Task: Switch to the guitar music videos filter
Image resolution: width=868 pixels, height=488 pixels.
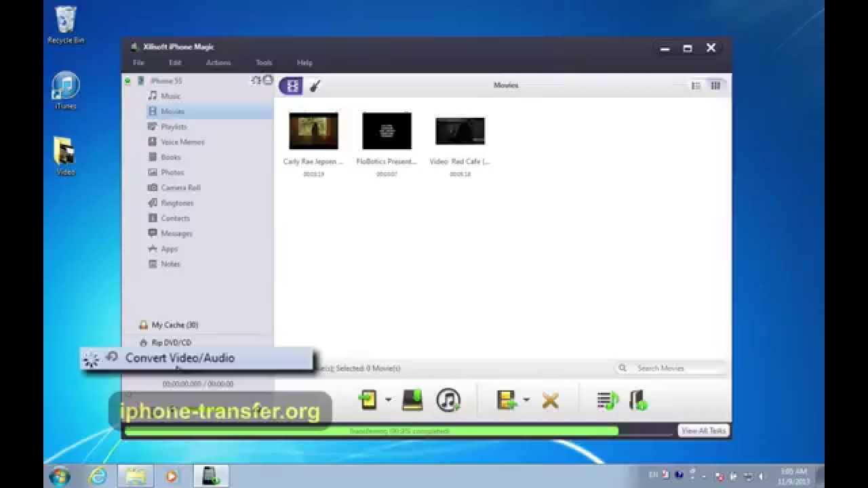Action: pyautogui.click(x=315, y=86)
